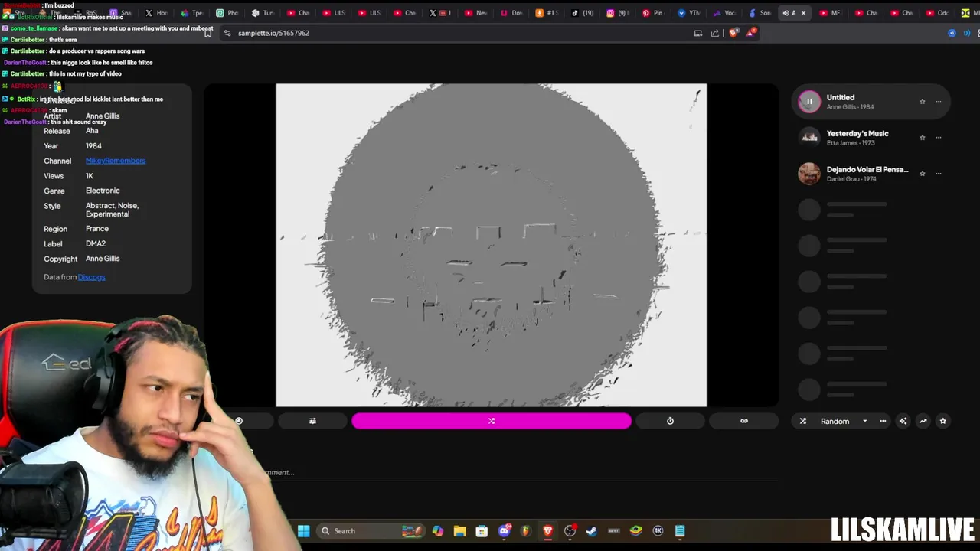The image size is (980, 551).
Task: Open BlueStacks from the taskbar
Action: [635, 531]
